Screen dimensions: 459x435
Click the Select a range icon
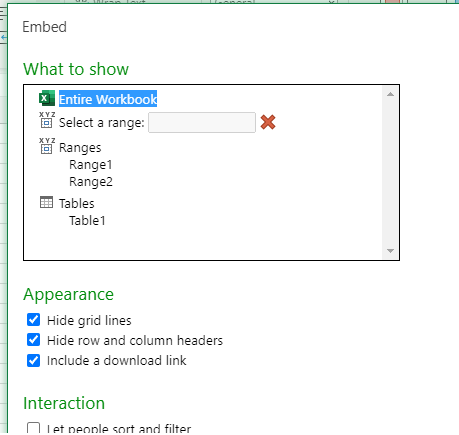point(47,120)
